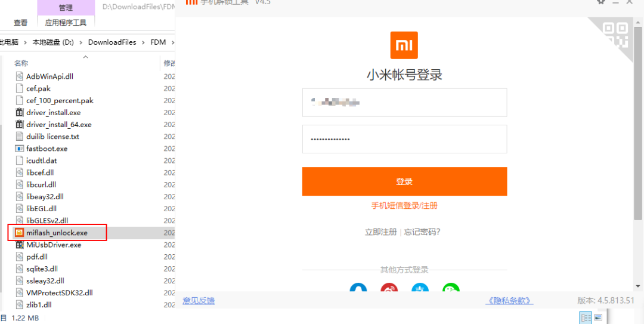644x324 pixels.
Task: Go to FDM folder in address bar
Action: [x=157, y=42]
